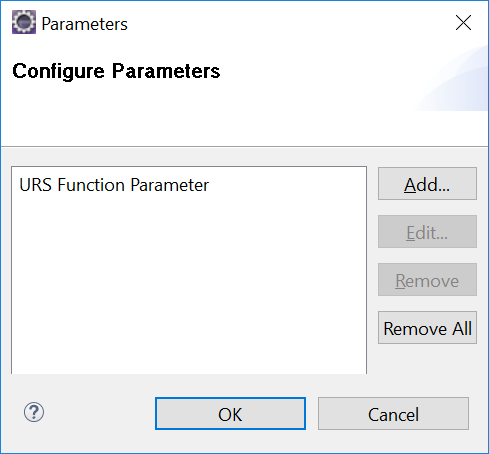Click the Parameters title bar text
The height and width of the screenshot is (454, 489).
[x=84, y=24]
